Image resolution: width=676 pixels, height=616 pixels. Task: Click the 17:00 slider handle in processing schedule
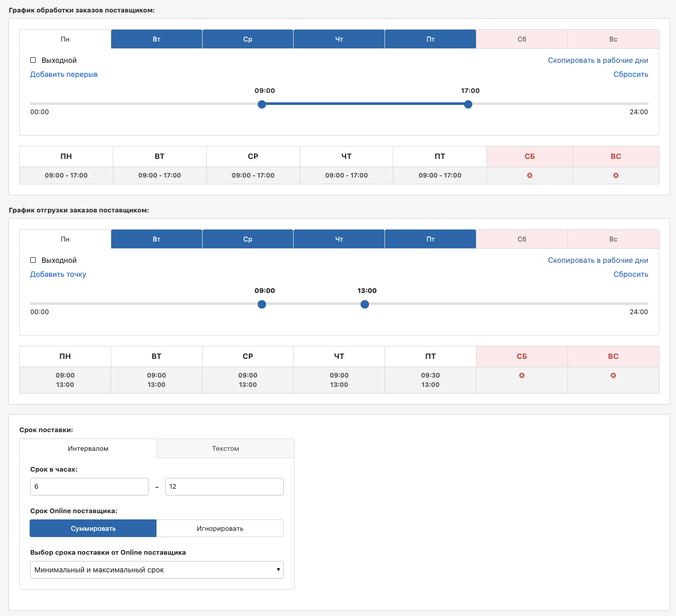pos(468,104)
